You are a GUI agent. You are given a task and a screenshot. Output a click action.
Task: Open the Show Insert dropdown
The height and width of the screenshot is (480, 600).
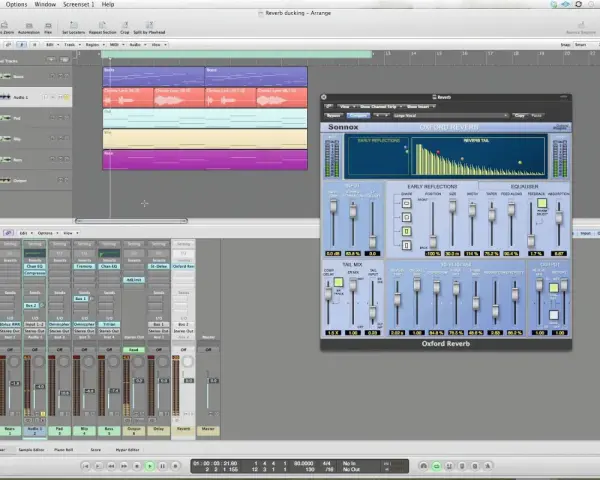pyautogui.click(x=421, y=106)
